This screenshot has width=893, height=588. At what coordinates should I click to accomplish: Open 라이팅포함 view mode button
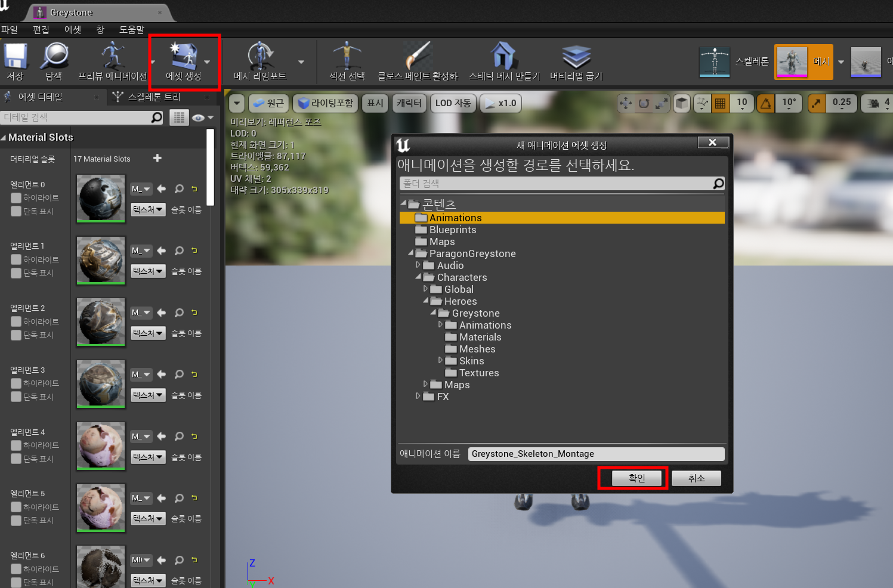coord(325,103)
